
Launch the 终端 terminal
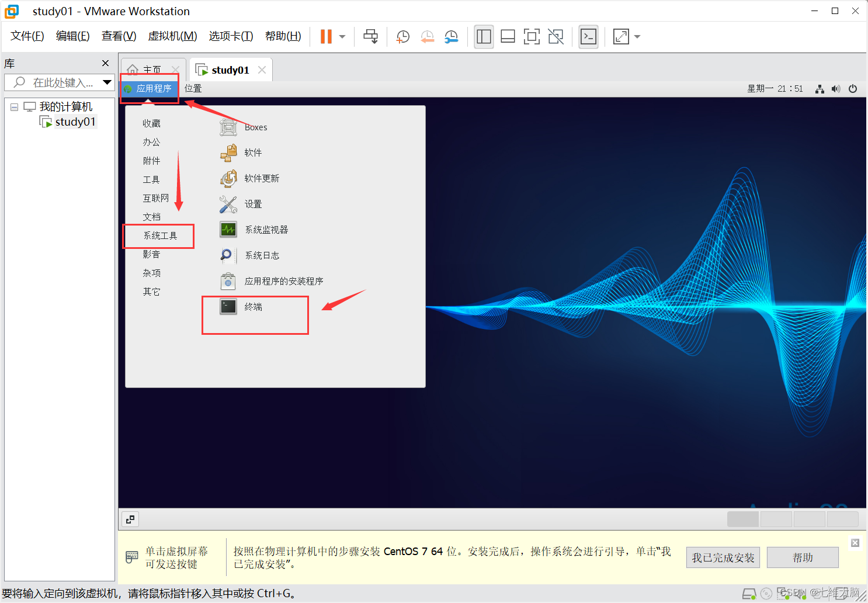[x=241, y=307]
